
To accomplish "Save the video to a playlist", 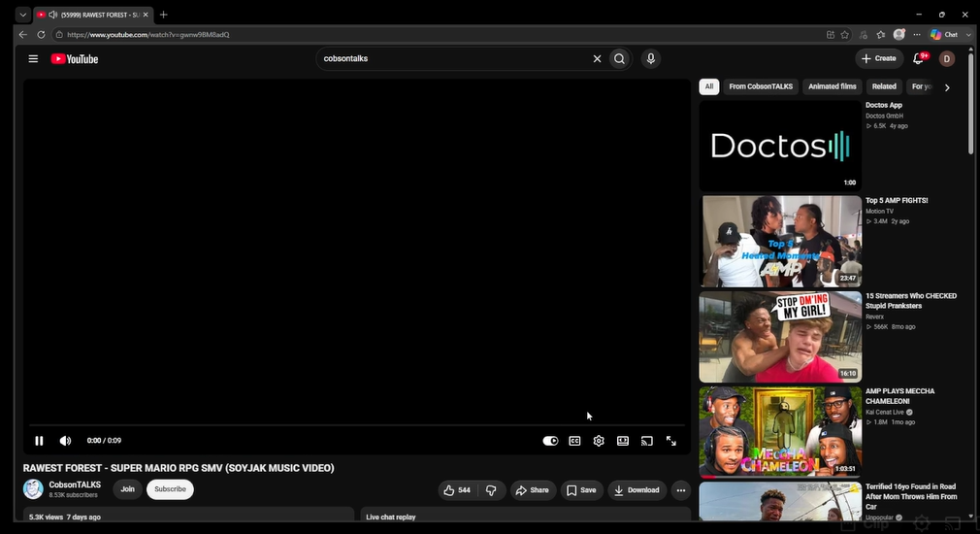I will click(581, 490).
